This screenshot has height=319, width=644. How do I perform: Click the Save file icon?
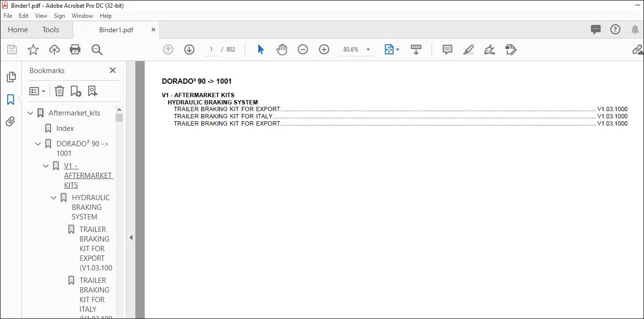(x=12, y=50)
